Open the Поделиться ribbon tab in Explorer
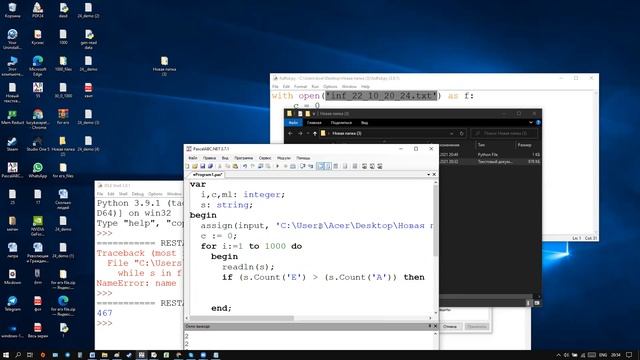Viewport: 640px width, 360px height. (x=341, y=122)
